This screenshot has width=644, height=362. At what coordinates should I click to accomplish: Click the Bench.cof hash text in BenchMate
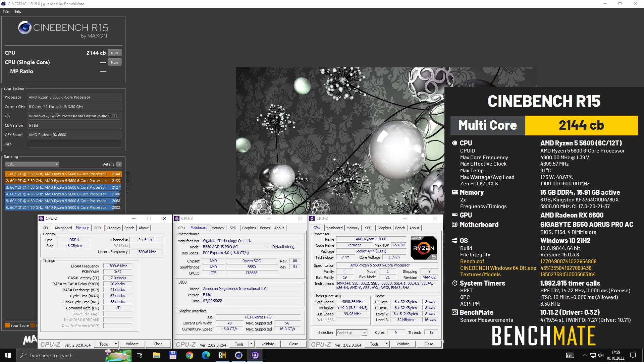pyautogui.click(x=568, y=261)
